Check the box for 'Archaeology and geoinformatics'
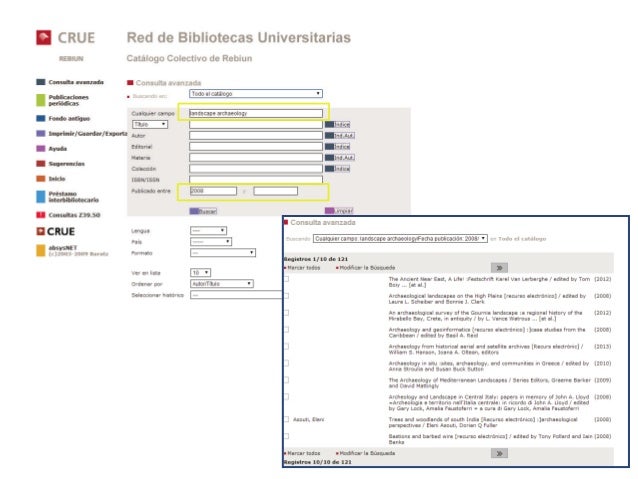 pyautogui.click(x=286, y=330)
